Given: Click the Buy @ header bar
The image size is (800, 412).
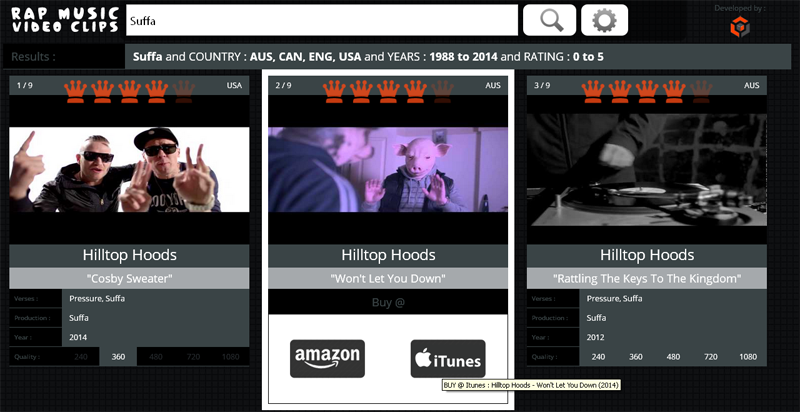Looking at the screenshot, I should 388,302.
